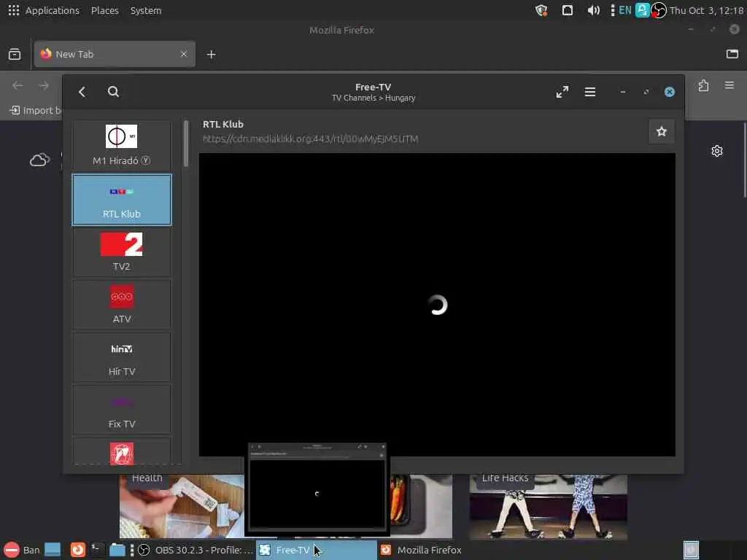
Task: Open Firefox new tab settings gear
Action: 717,151
